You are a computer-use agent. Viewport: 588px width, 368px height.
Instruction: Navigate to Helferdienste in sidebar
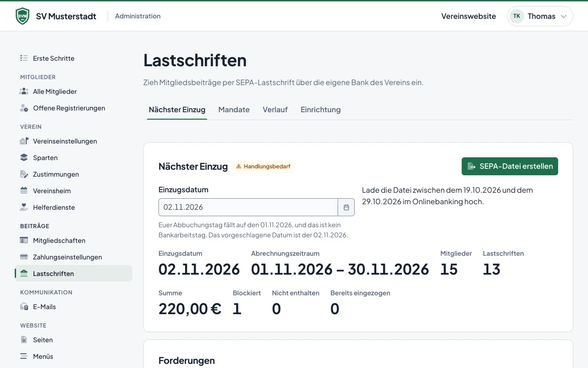[x=73, y=207]
